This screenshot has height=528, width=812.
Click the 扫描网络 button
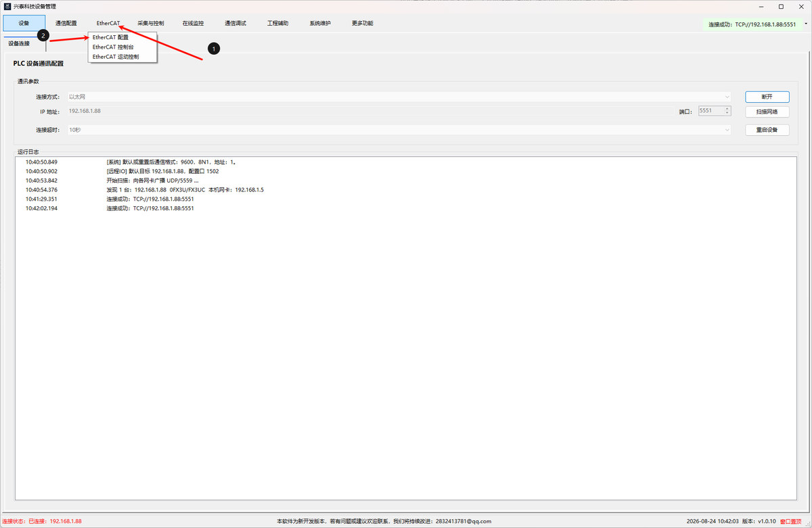(767, 112)
